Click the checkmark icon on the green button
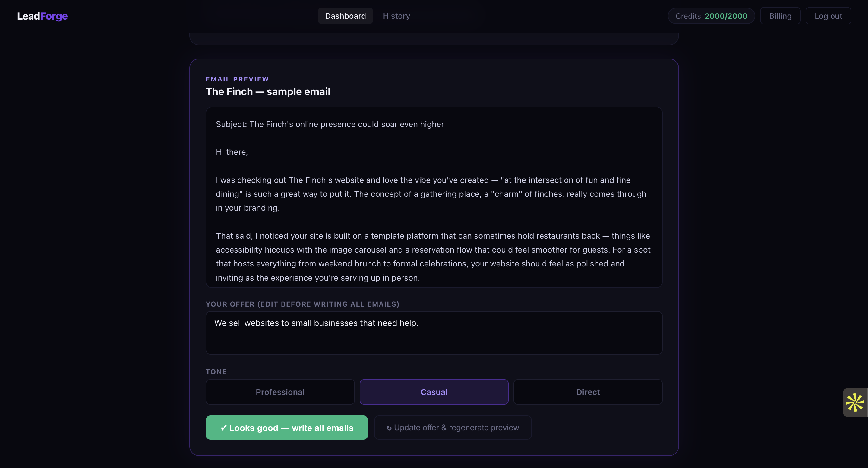Image resolution: width=868 pixels, height=468 pixels. 223,428
